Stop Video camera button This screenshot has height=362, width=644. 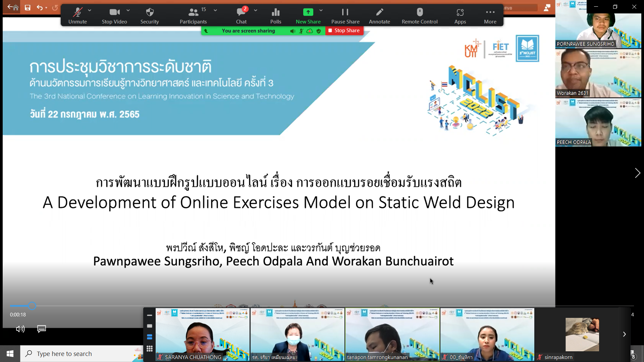[114, 15]
